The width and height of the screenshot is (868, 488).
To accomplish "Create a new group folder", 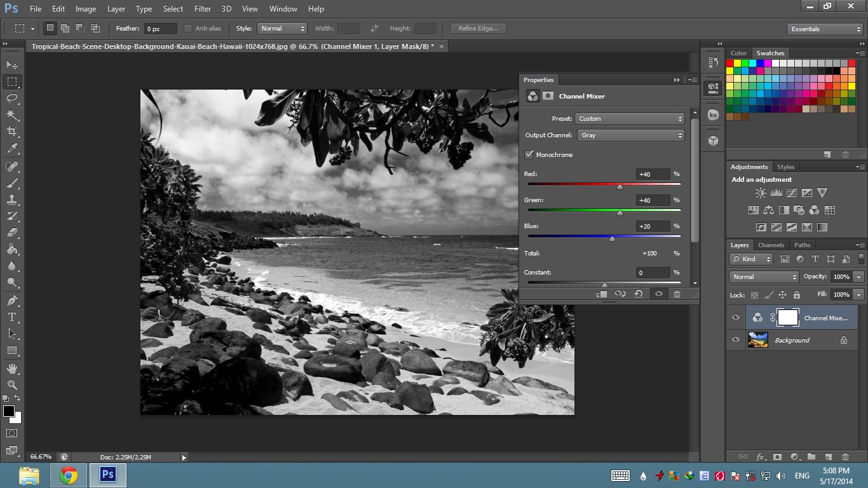I will pyautogui.click(x=811, y=456).
